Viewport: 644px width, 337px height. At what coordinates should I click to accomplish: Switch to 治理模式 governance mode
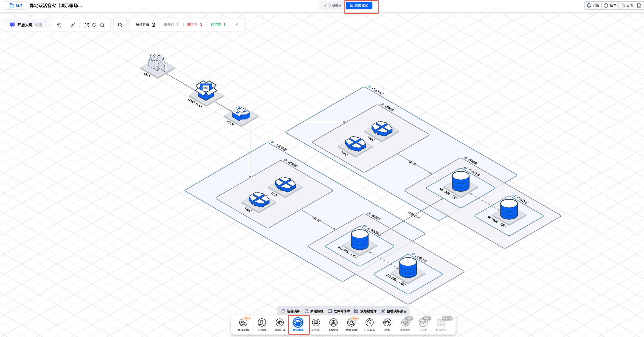coord(359,5)
